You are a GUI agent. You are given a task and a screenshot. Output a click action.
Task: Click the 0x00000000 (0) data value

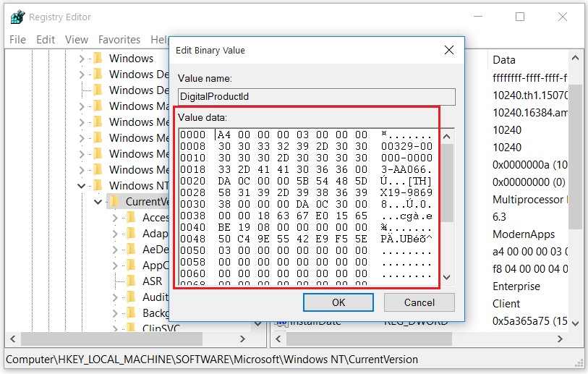tap(529, 182)
